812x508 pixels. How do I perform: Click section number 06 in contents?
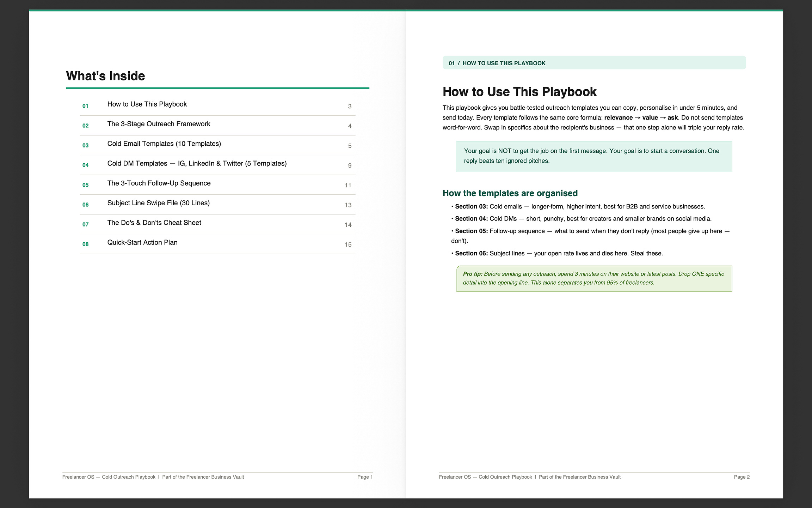point(85,205)
